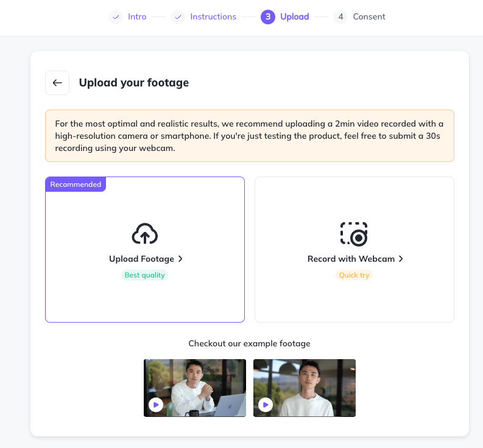The width and height of the screenshot is (483, 448).
Task: Play the first example footage video
Action: tap(156, 404)
